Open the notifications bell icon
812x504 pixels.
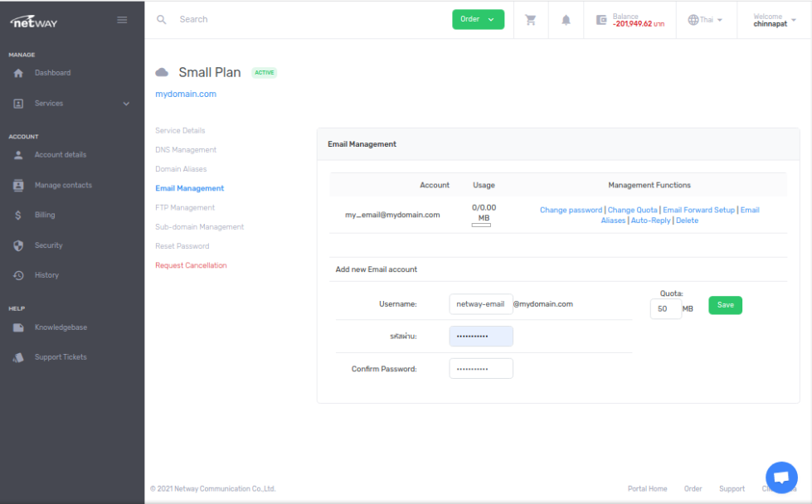pos(566,20)
